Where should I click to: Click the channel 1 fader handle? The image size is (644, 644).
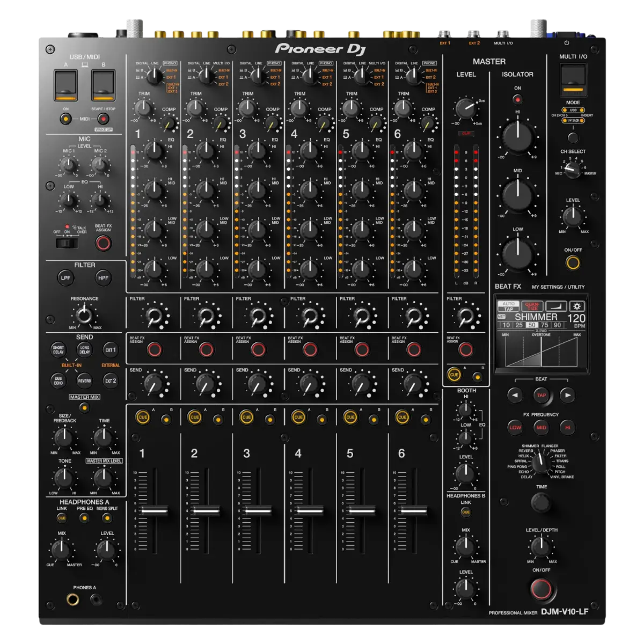click(x=155, y=510)
